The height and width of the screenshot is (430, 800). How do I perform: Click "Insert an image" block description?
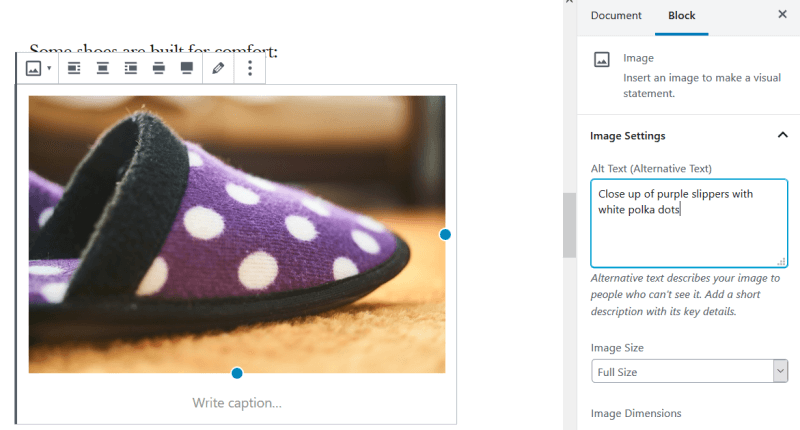pos(702,85)
